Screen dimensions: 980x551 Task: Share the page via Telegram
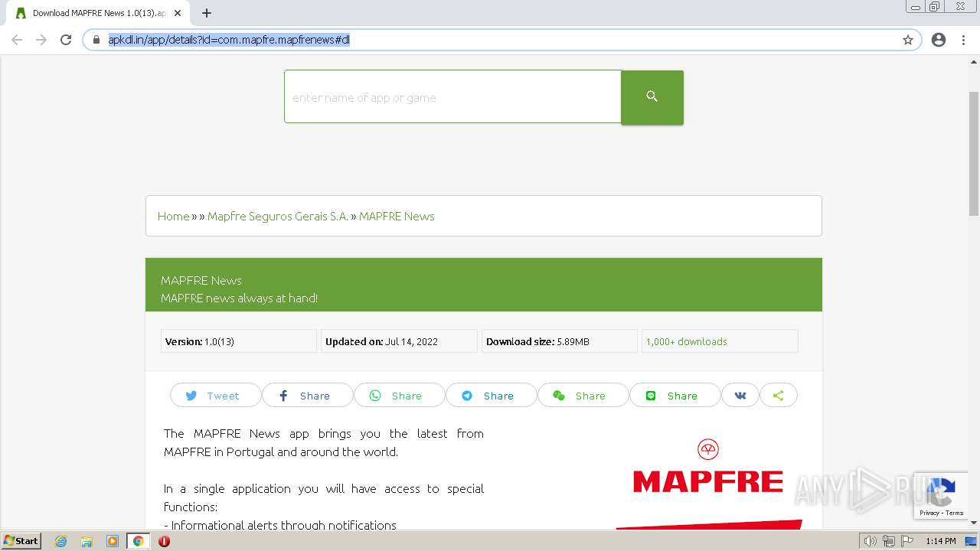click(x=491, y=396)
